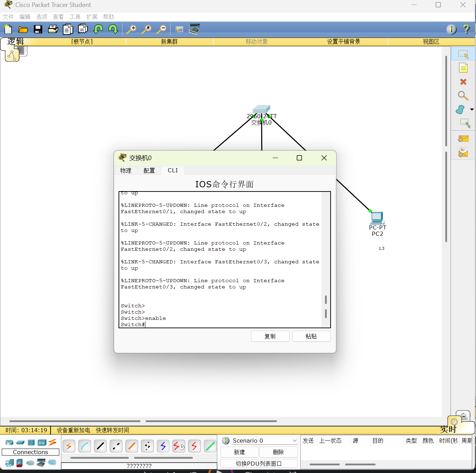Select the Inspect magnifier tool
Screen dimensions: 476x473
tap(463, 96)
